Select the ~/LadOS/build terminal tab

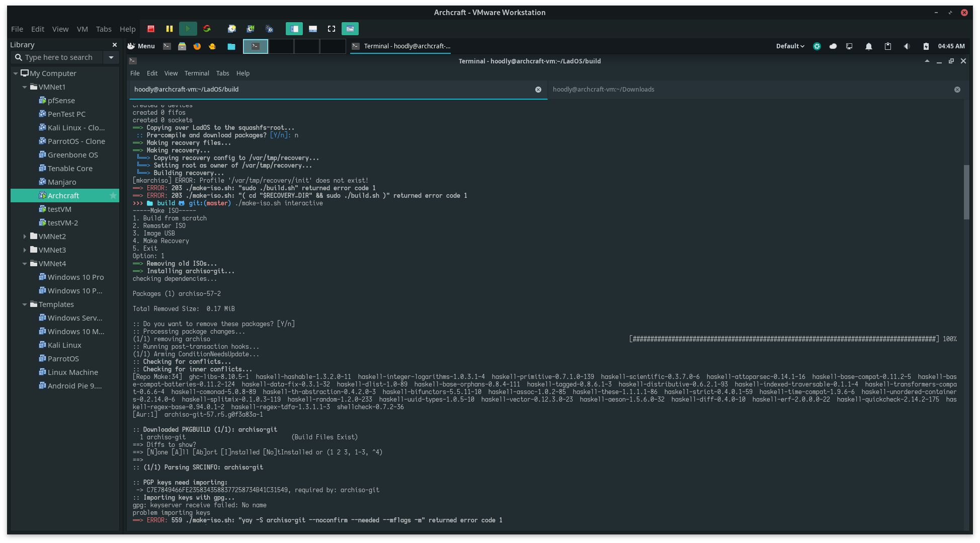(x=337, y=89)
